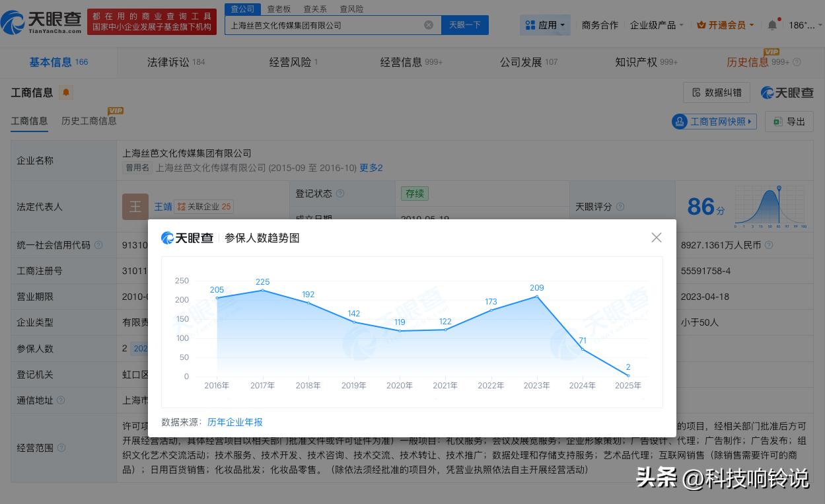This screenshot has height=504, width=825.
Task: Open the 历年企业年报 data source link
Action: click(x=234, y=421)
